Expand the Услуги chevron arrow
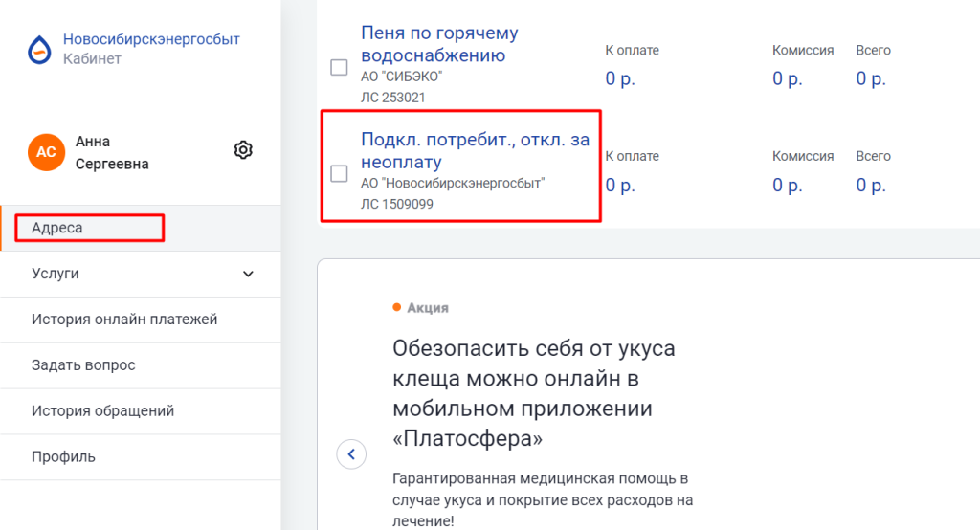Viewport: 980px width, 530px height. [248, 274]
